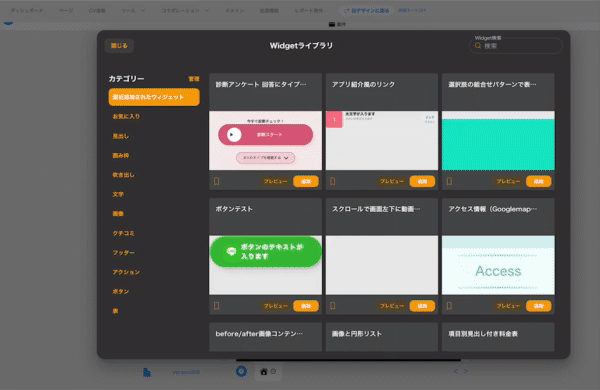The image size is (600, 390).
Task: Preview the ボタンテスト widget
Action: pos(276,306)
